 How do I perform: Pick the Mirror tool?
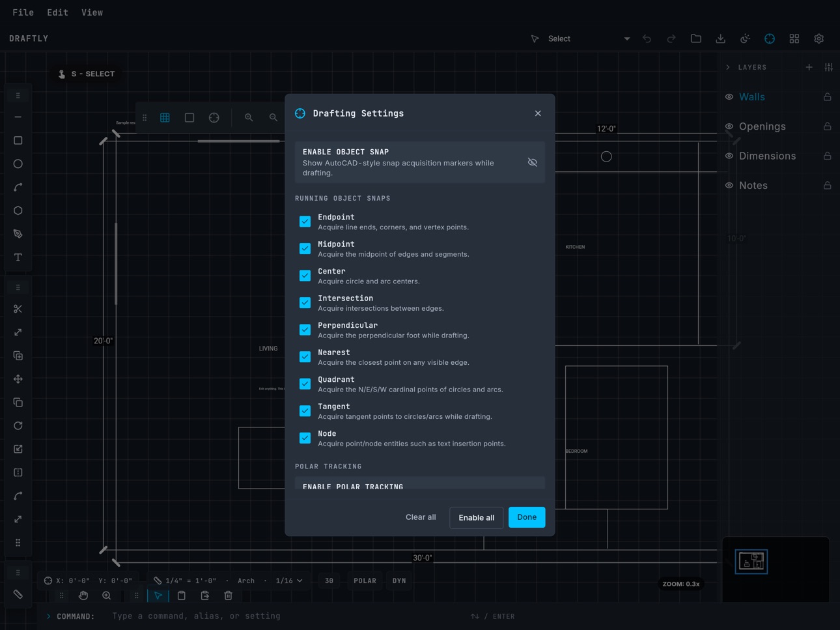point(18,472)
